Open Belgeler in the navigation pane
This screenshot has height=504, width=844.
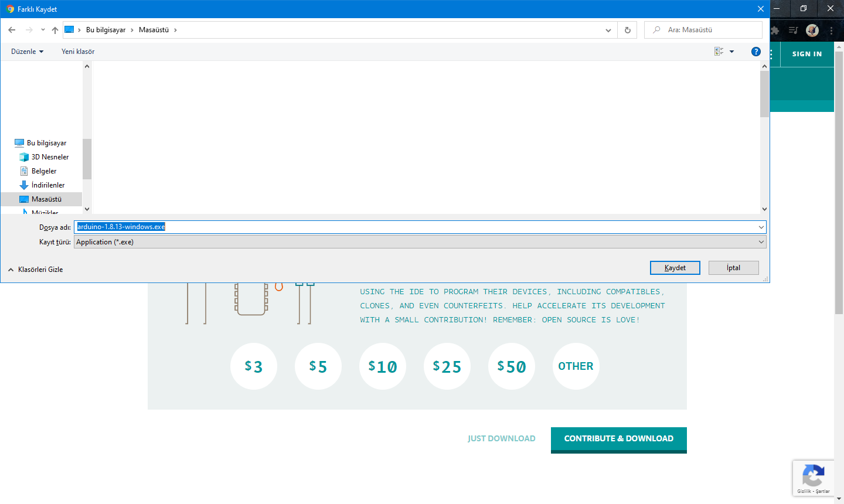[x=44, y=171]
